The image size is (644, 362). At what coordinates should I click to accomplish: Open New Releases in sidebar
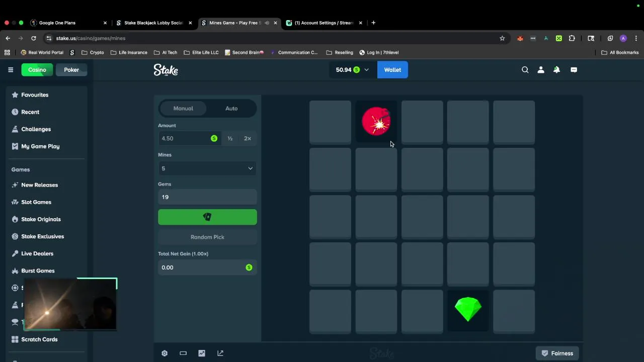39,185
